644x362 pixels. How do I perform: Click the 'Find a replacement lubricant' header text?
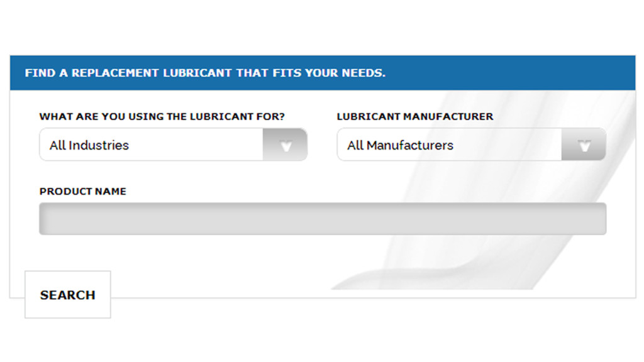(205, 73)
